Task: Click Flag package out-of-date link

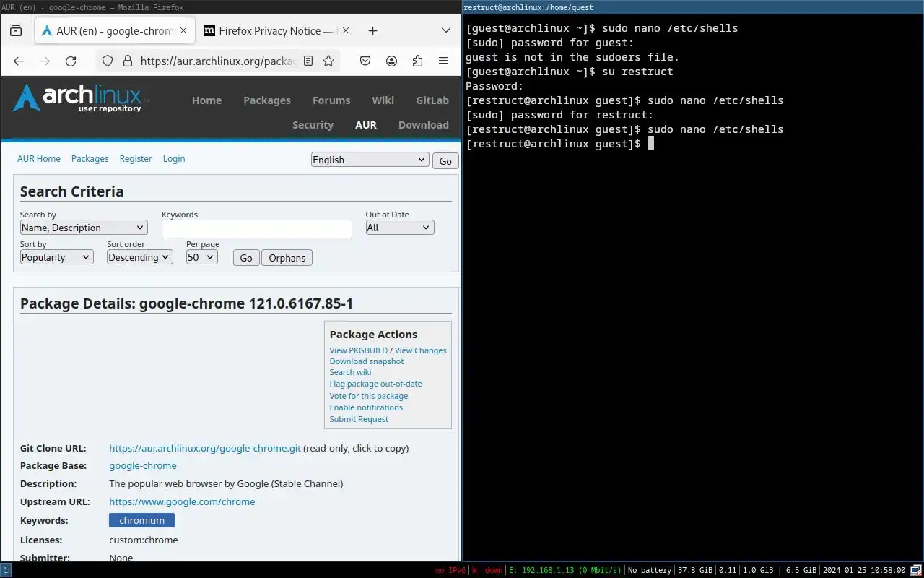Action: (375, 384)
